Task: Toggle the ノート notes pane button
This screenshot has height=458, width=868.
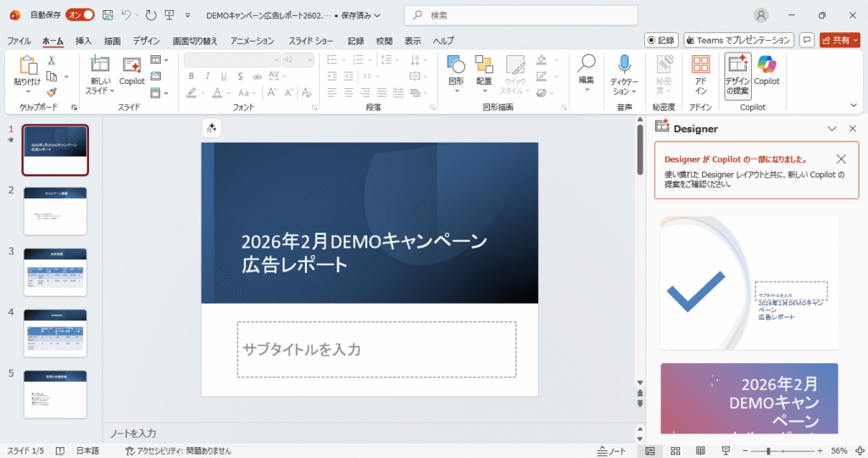Action: point(611,450)
